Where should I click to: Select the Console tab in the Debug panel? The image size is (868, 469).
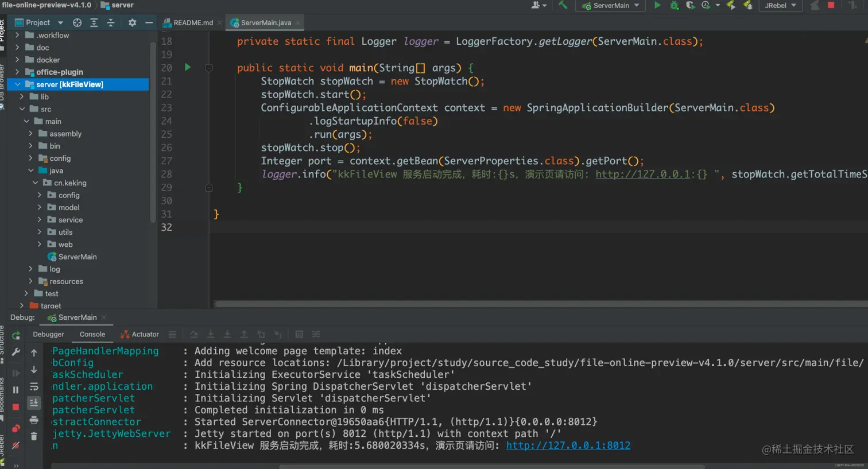(x=92, y=334)
